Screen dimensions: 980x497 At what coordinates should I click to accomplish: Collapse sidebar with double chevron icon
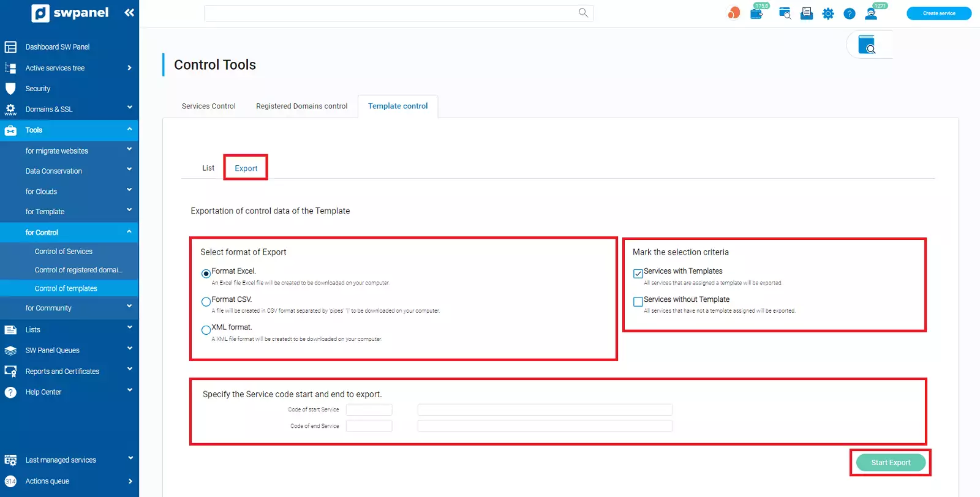tap(129, 12)
